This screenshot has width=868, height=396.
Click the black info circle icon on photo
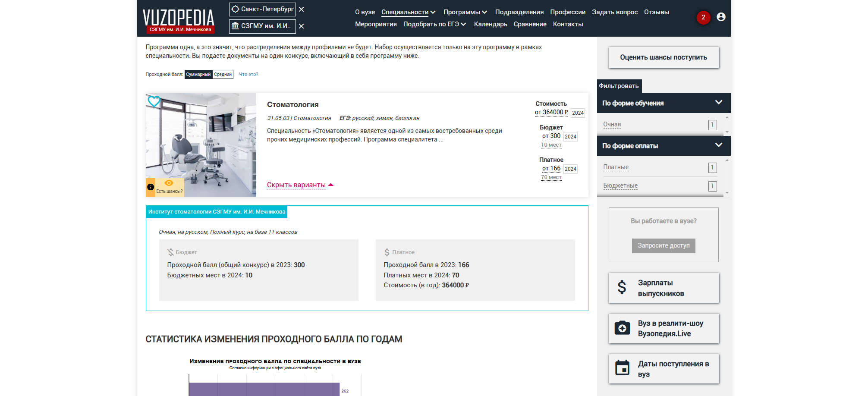click(x=151, y=187)
